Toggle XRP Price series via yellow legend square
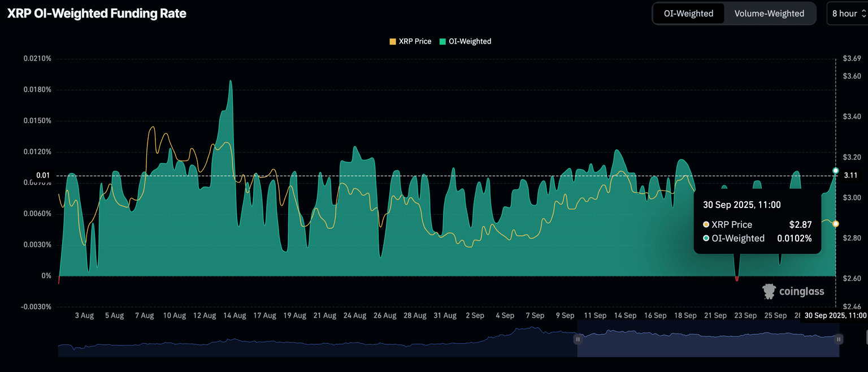Viewport: 868px width, 372px height. [x=393, y=41]
